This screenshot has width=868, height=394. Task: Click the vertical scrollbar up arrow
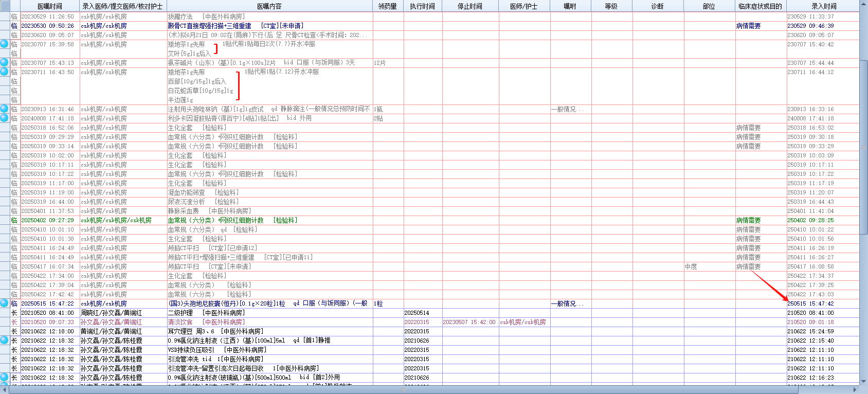[x=863, y=5]
